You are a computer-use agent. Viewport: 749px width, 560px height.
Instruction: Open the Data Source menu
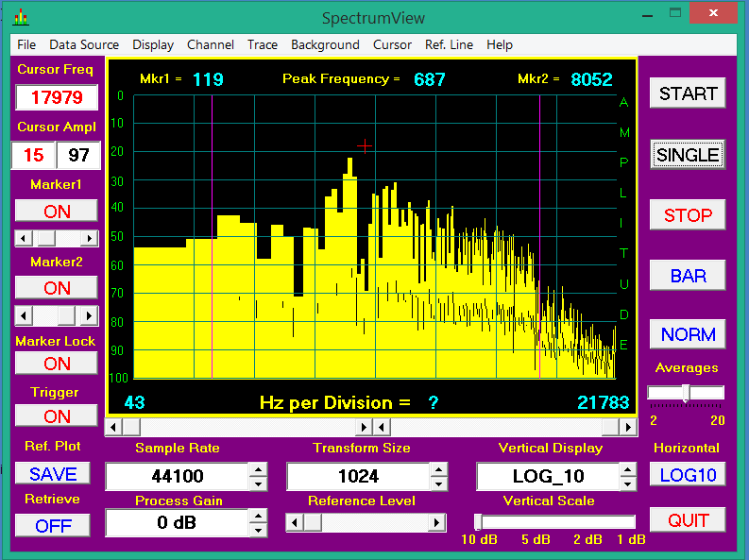click(84, 44)
